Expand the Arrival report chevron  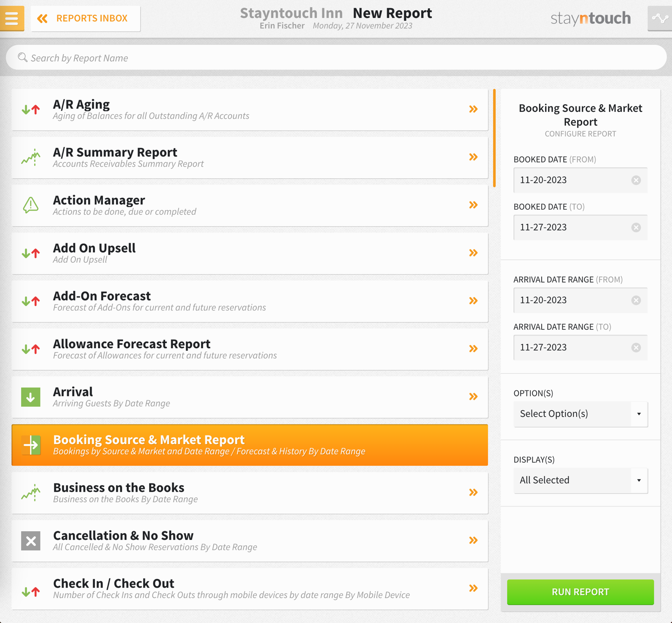473,397
